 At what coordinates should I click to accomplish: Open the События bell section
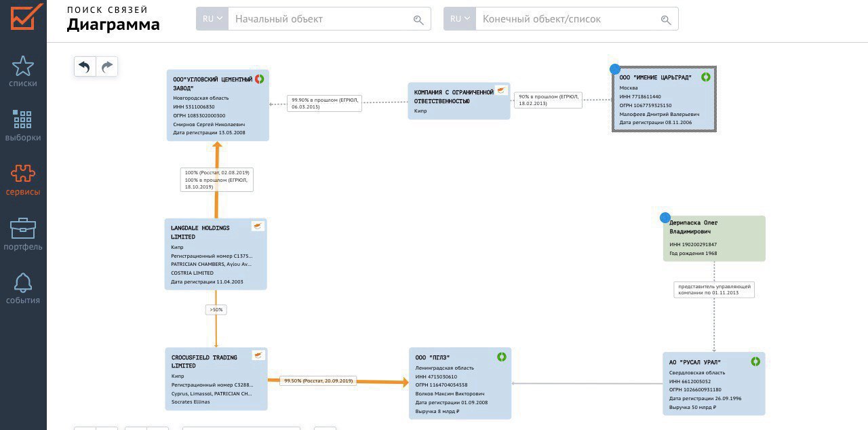(x=23, y=289)
